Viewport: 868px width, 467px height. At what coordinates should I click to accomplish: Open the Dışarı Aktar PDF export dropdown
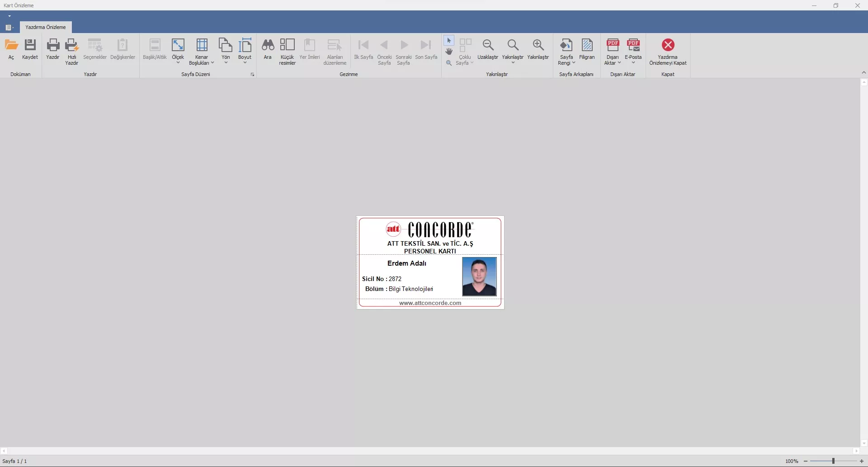(x=613, y=52)
